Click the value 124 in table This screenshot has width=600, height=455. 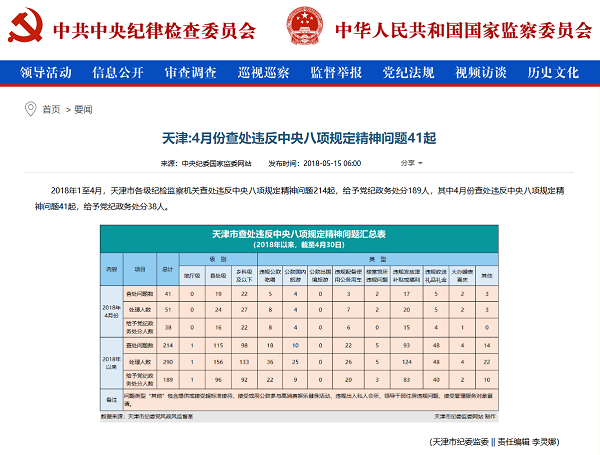coord(407,362)
